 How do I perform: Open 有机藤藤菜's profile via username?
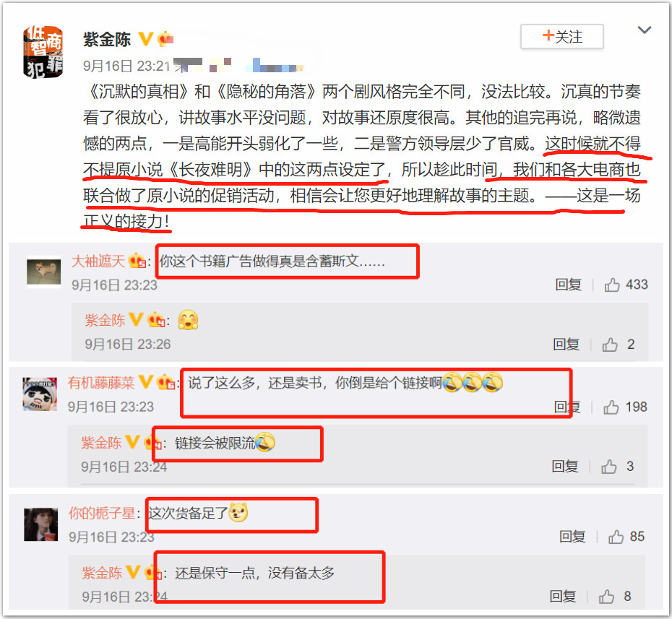click(101, 383)
